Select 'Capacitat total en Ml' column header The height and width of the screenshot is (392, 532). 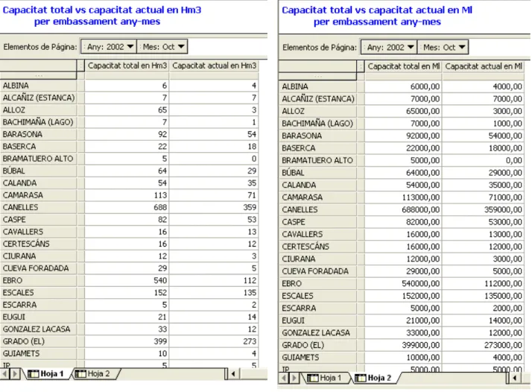pyautogui.click(x=403, y=66)
